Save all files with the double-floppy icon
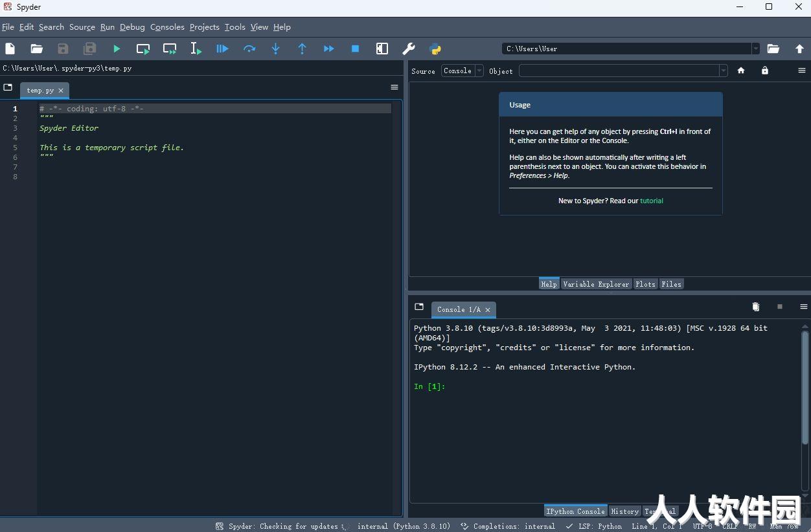The width and height of the screenshot is (811, 532). click(x=90, y=49)
